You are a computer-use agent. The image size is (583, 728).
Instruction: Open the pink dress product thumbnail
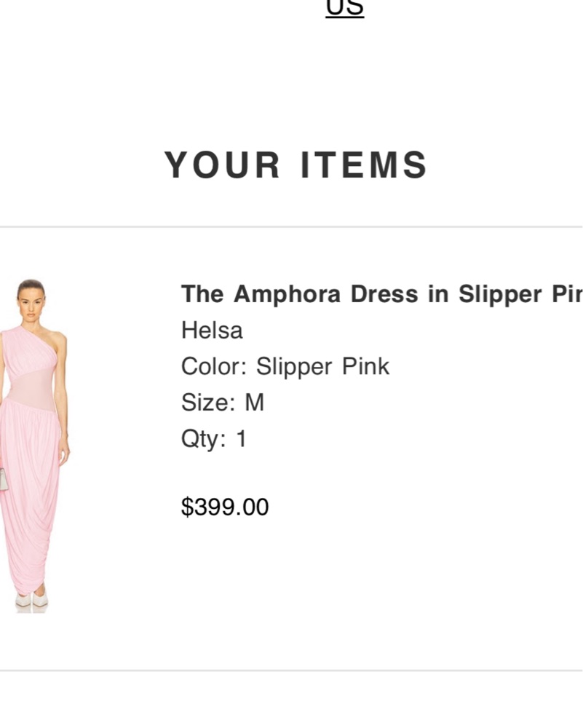coord(33,446)
